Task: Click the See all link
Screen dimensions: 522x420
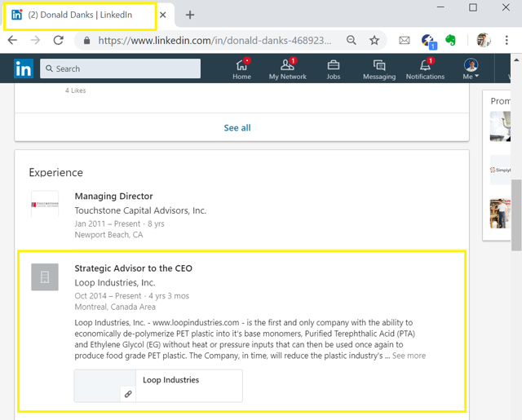Action: click(x=237, y=128)
